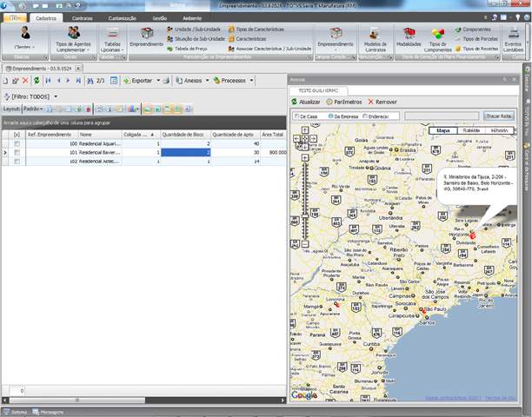Sort by the Nome column header
This screenshot has height=417, width=532.
100,135
